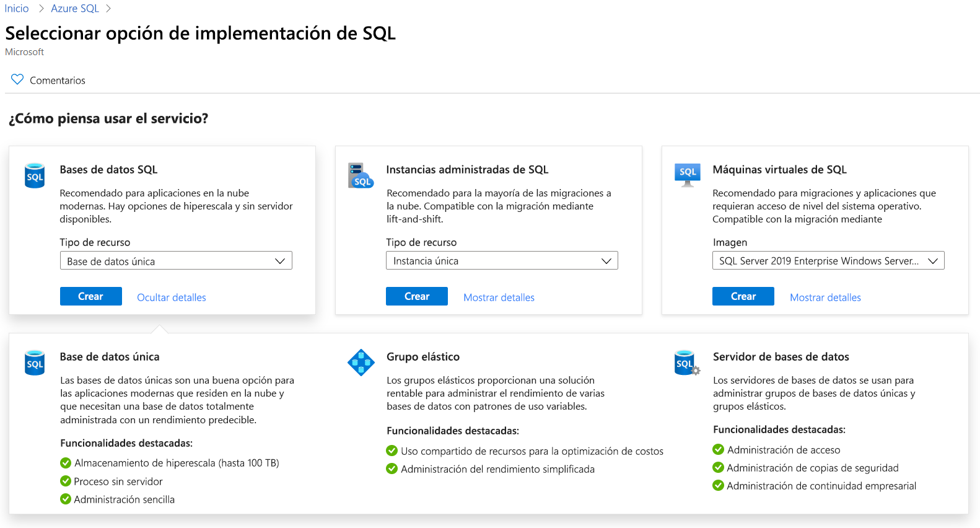Click the Base de datos única heading
Image resolution: width=980 pixels, height=528 pixels.
110,356
